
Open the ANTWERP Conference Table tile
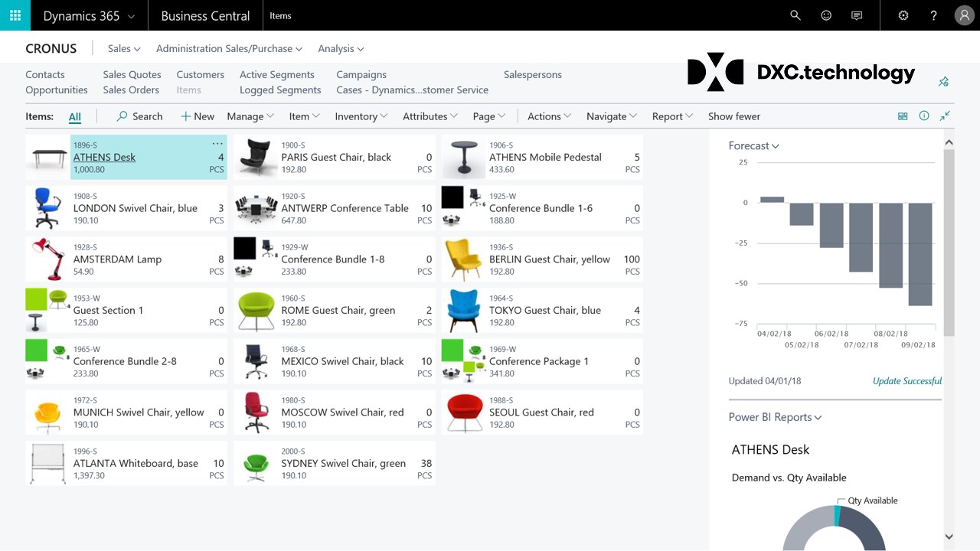(x=335, y=208)
